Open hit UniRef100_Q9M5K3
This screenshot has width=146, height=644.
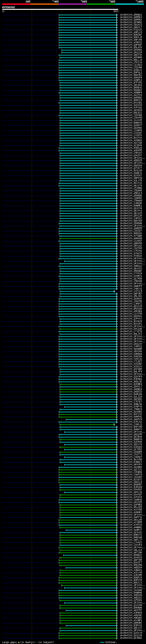pyautogui.click(x=131, y=17)
